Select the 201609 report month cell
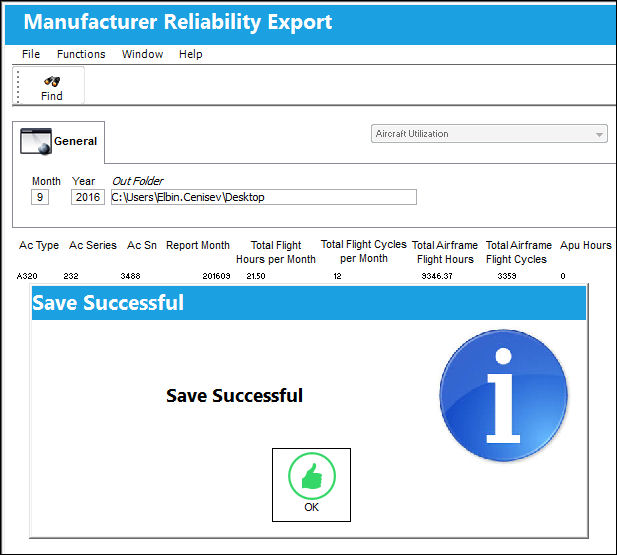 coord(216,276)
